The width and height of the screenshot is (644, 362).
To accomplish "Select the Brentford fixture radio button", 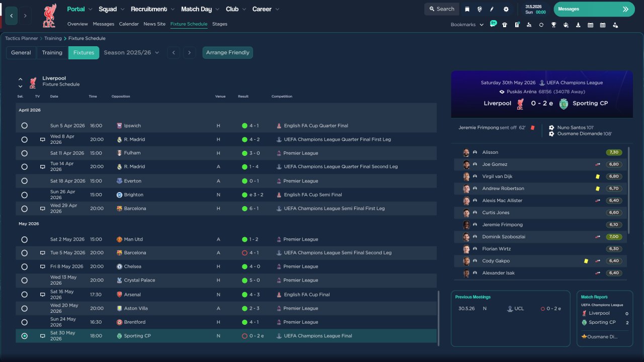I will click(25, 322).
